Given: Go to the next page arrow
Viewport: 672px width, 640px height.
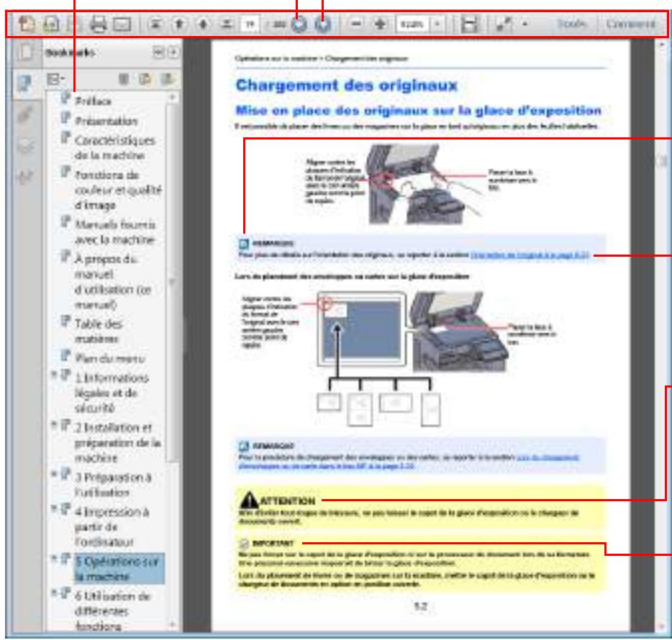Looking at the screenshot, I should point(203,24).
